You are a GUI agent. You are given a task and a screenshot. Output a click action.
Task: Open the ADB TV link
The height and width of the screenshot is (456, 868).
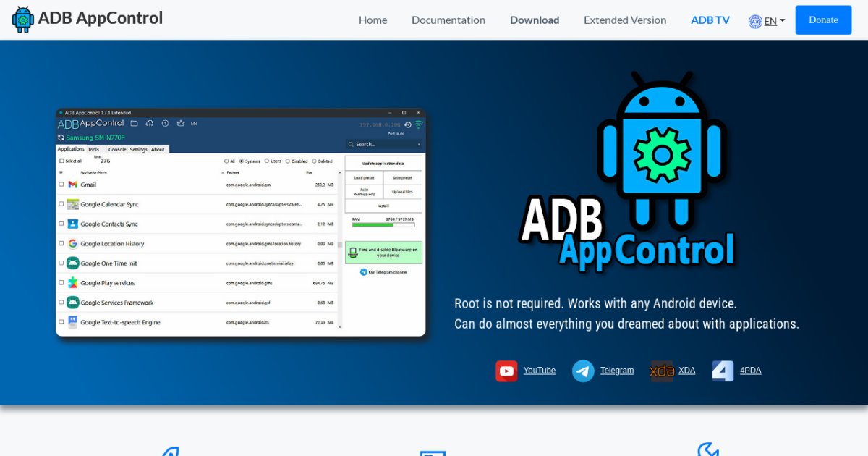pyautogui.click(x=710, y=20)
